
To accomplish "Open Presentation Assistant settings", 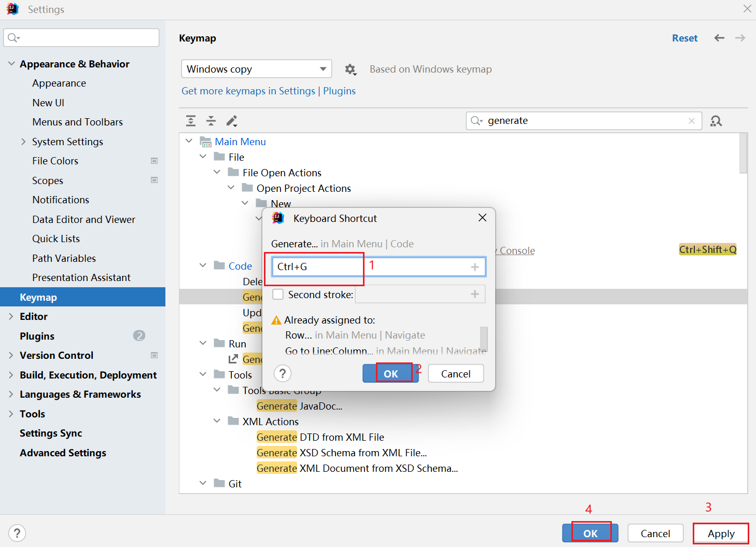I will click(x=81, y=277).
